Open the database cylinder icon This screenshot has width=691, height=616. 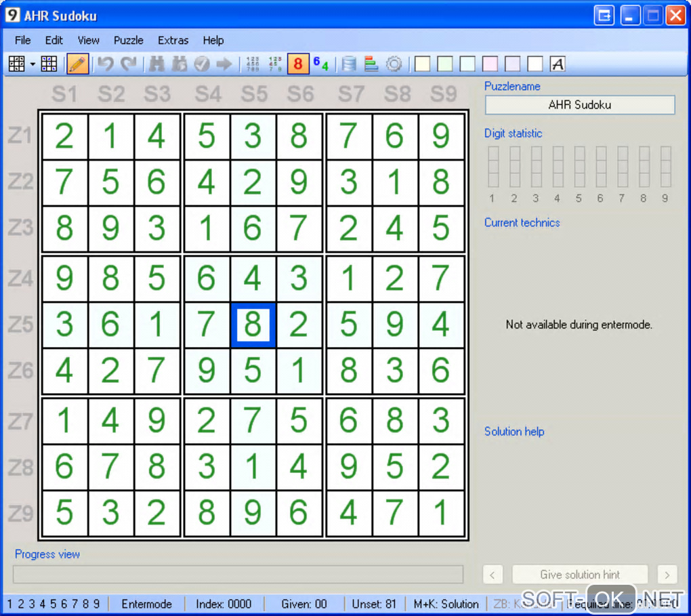pos(349,64)
